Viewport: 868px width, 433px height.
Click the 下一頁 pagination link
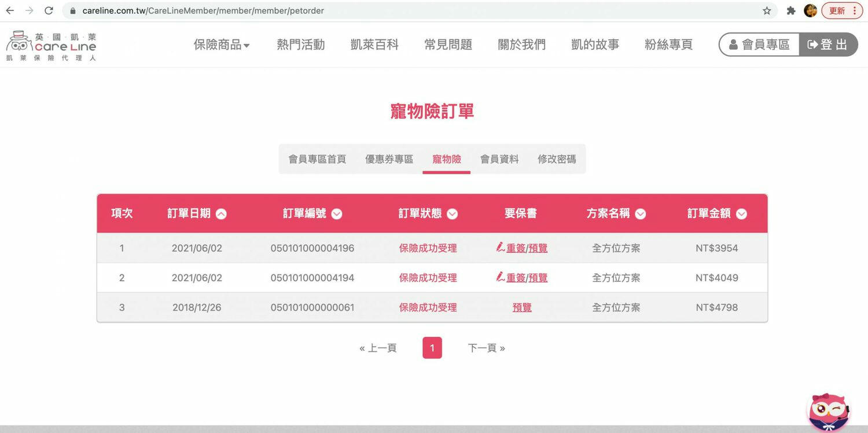click(x=487, y=347)
